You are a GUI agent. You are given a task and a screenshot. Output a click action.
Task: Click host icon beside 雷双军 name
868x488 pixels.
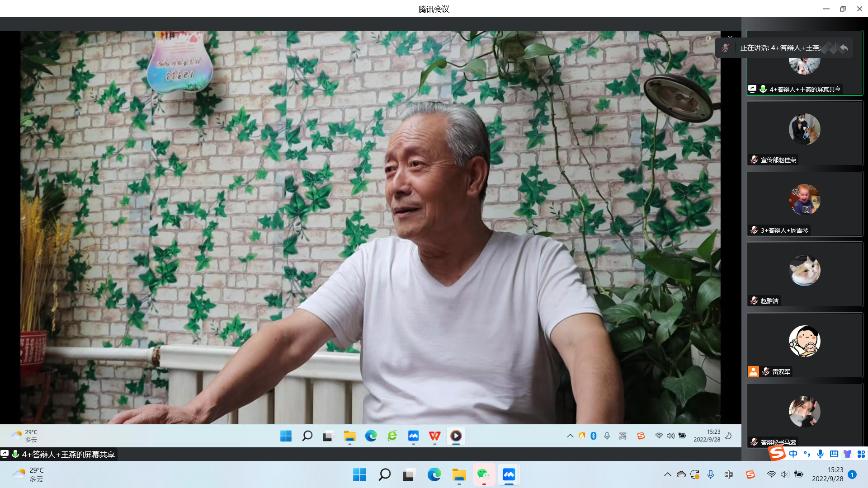click(x=753, y=371)
